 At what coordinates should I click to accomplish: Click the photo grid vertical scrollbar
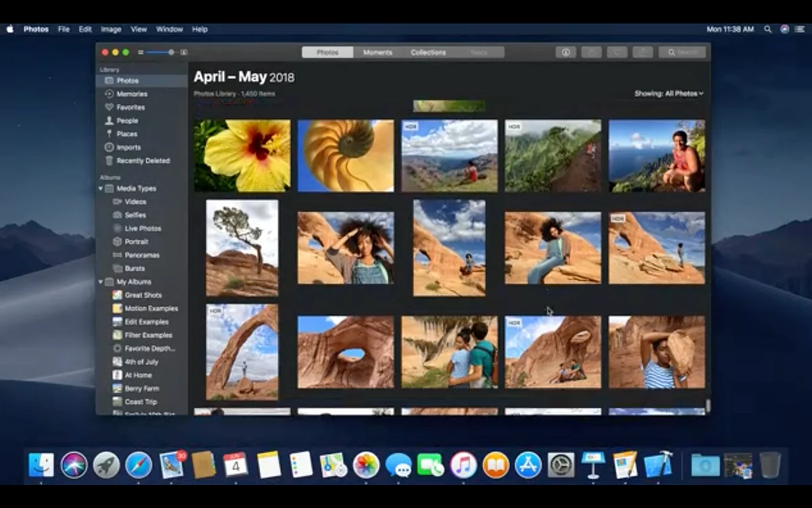tap(708, 404)
